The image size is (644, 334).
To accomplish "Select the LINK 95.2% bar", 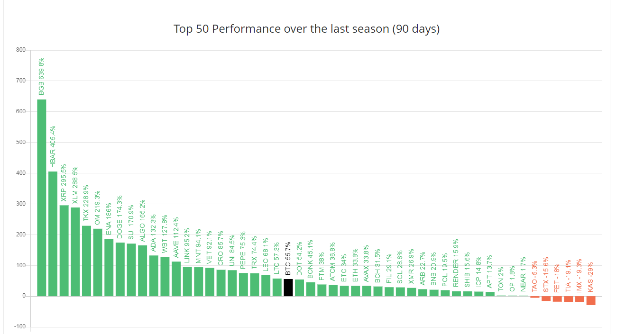I will coord(187,281).
